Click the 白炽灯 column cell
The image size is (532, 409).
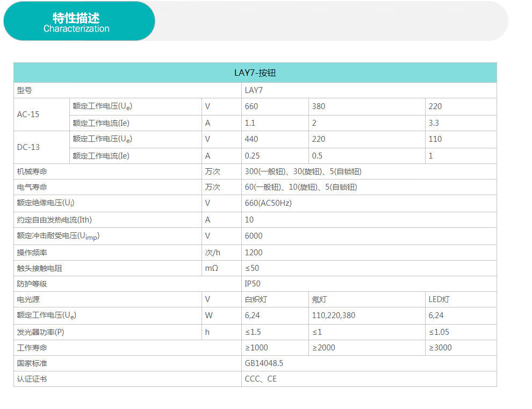(256, 299)
